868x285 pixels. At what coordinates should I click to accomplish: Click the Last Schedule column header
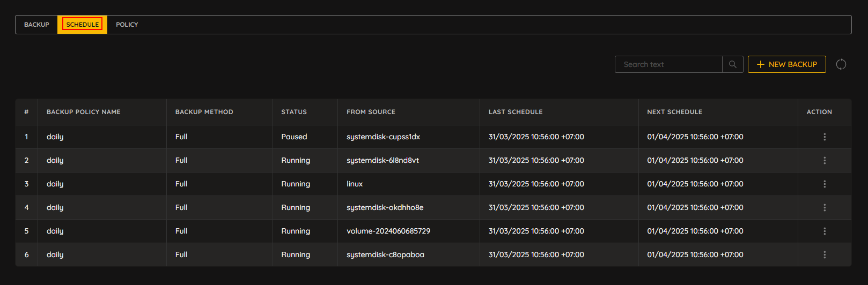[x=516, y=112]
